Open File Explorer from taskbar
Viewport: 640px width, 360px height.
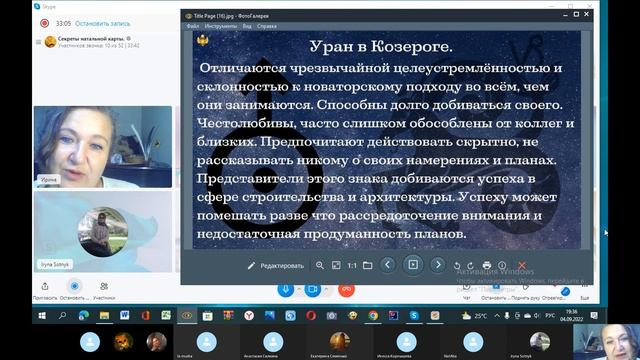104,316
